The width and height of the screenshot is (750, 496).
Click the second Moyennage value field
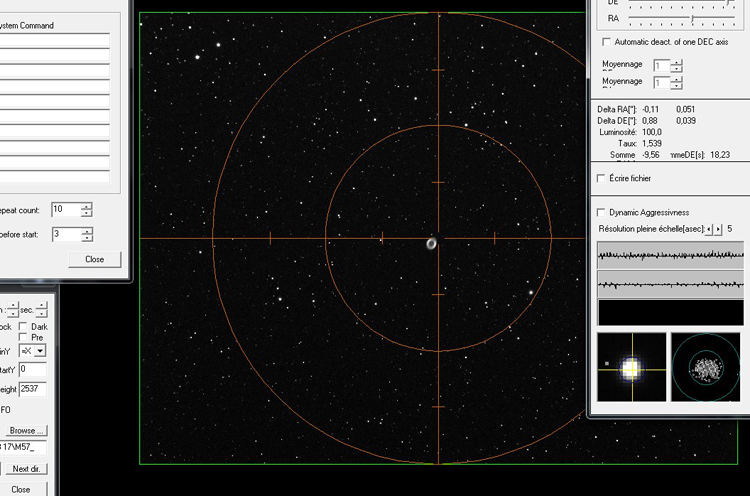pyautogui.click(x=662, y=83)
